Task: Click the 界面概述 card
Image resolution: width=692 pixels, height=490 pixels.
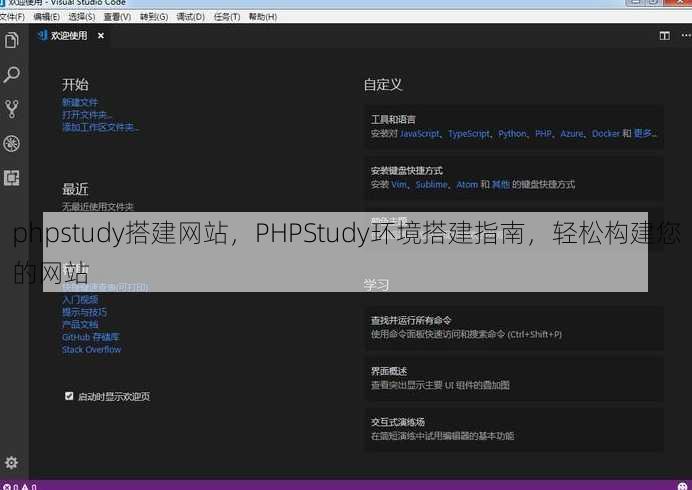Action: coord(513,379)
